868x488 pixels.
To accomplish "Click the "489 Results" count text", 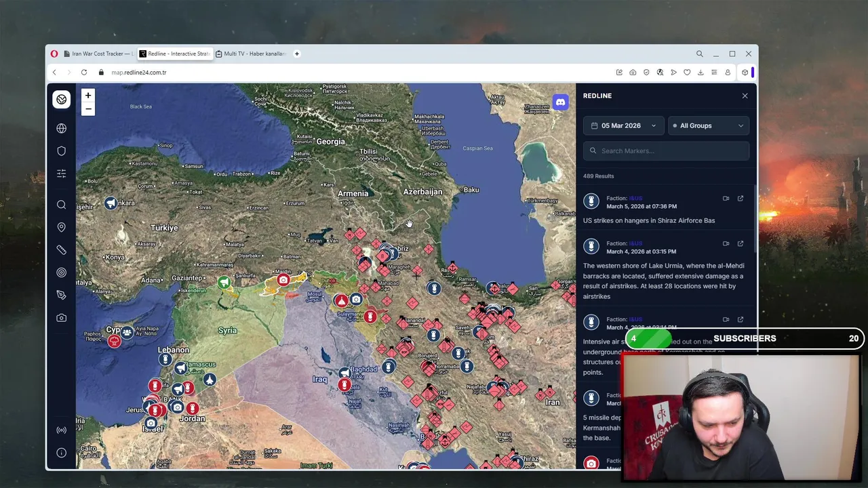I will point(598,176).
